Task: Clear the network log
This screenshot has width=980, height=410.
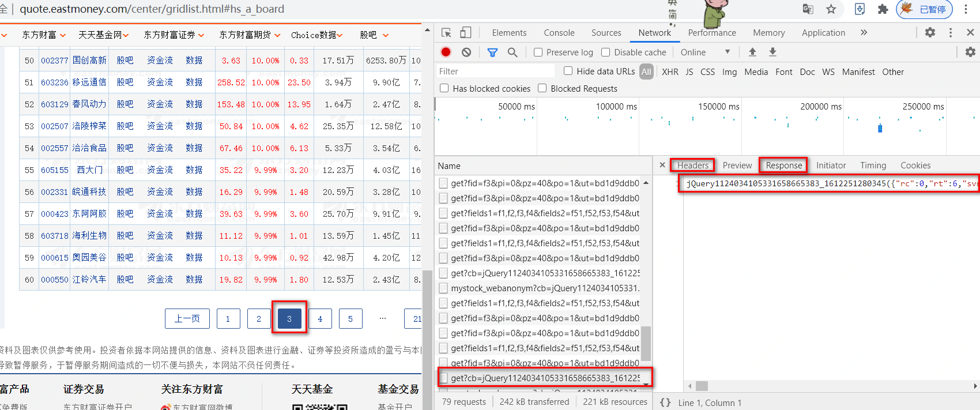Action: (466, 52)
